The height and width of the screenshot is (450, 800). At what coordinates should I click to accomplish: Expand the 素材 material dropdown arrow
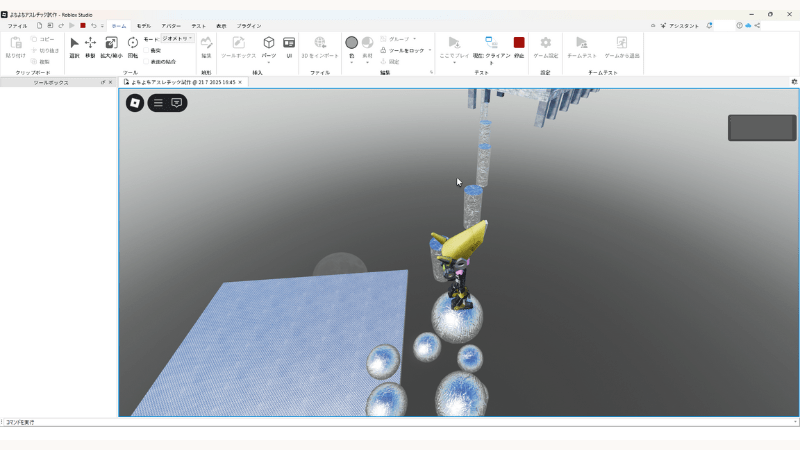coord(367,62)
